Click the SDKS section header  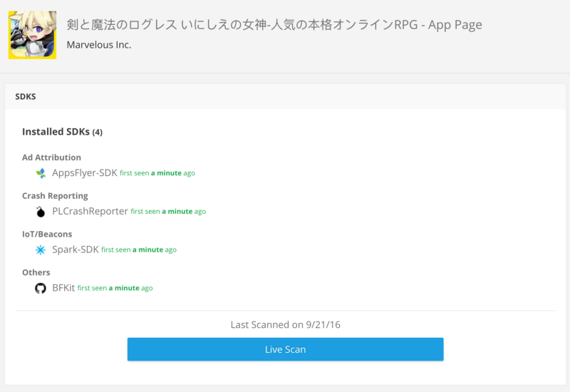[26, 96]
